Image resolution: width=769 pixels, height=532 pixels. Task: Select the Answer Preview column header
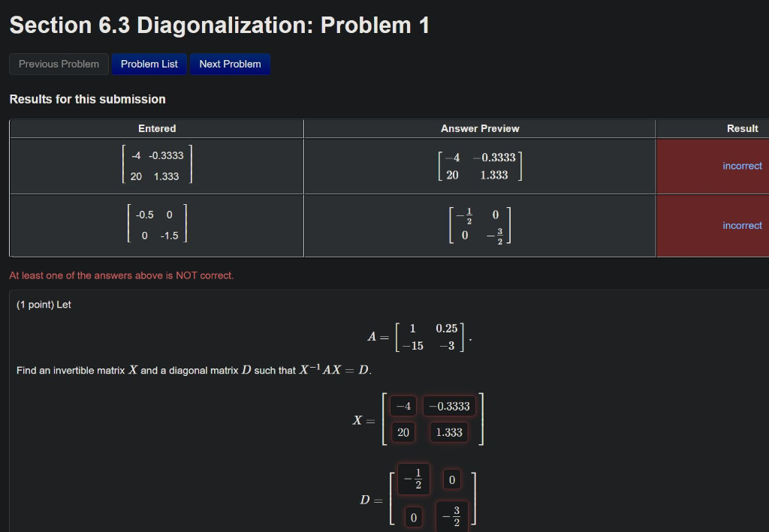479,128
